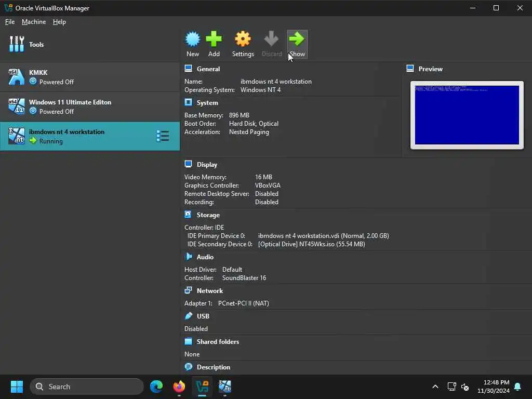Click the Preview section monitor icon
The height and width of the screenshot is (399, 532).
tap(410, 69)
